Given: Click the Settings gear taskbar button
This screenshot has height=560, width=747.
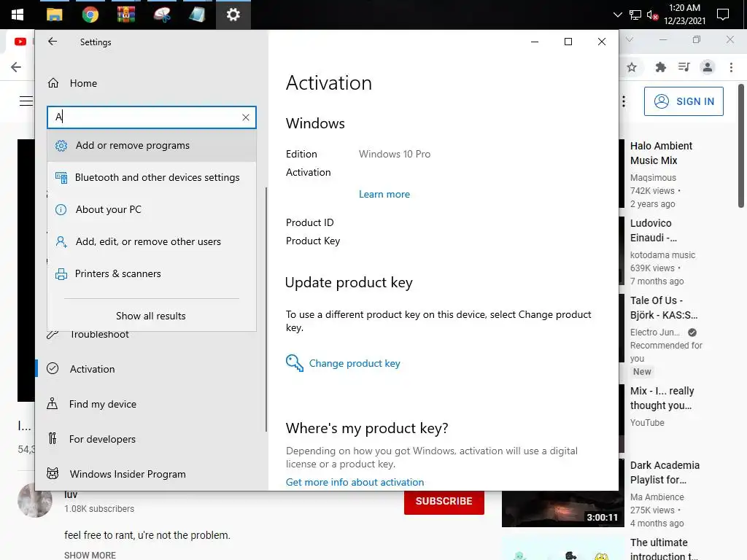Looking at the screenshot, I should click(x=233, y=15).
